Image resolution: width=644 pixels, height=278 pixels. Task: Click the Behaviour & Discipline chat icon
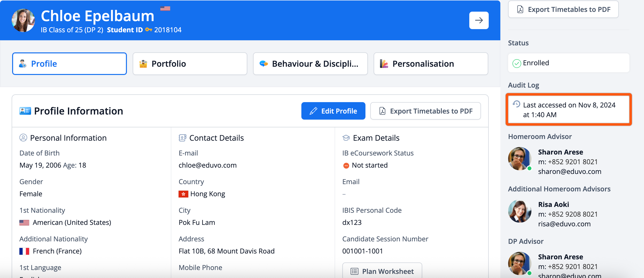(x=264, y=64)
